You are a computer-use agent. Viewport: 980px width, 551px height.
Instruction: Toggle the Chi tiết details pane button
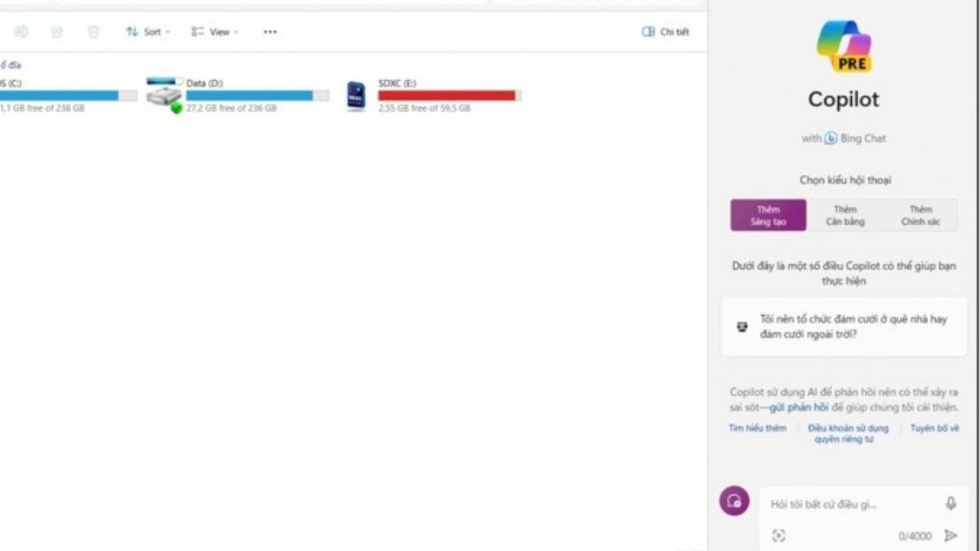click(666, 32)
